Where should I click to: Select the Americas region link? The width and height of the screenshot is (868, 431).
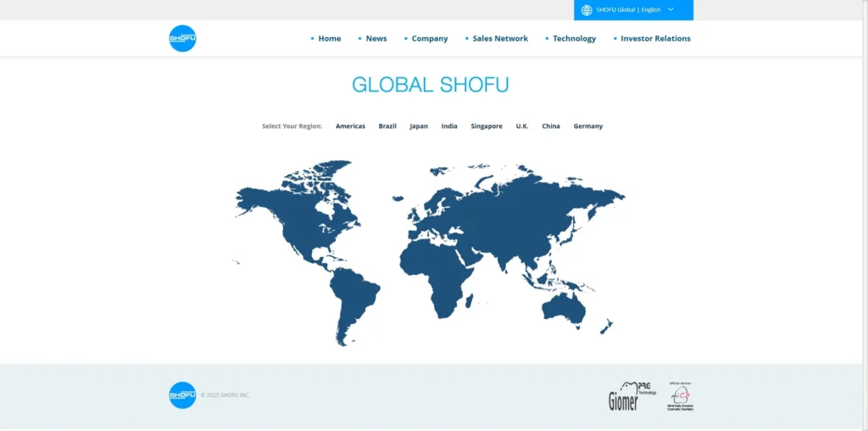point(350,126)
